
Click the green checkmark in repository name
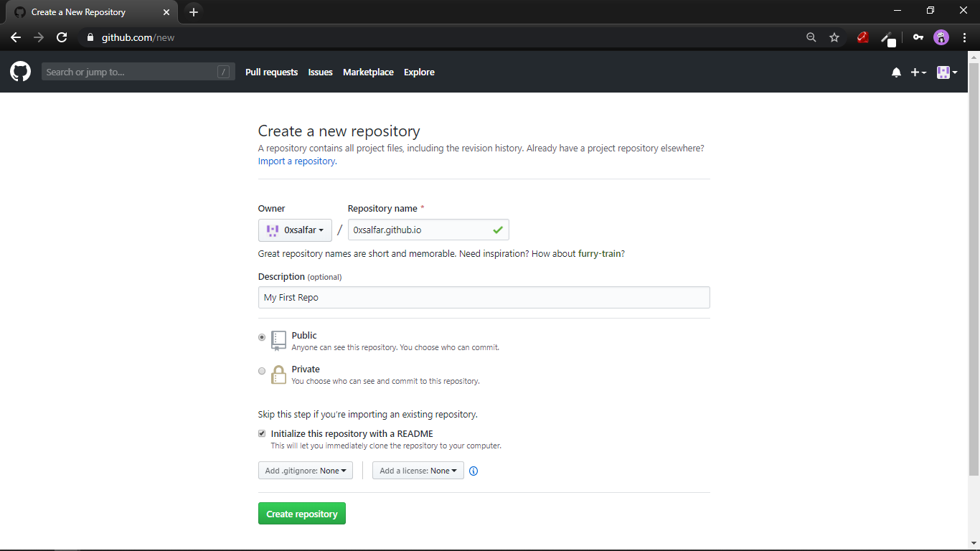point(498,230)
